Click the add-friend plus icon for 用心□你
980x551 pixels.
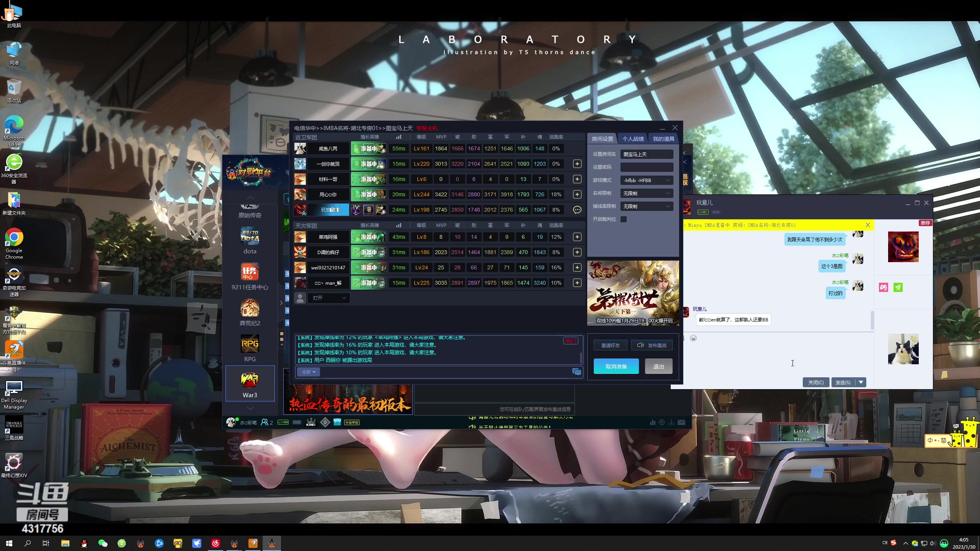(x=577, y=194)
